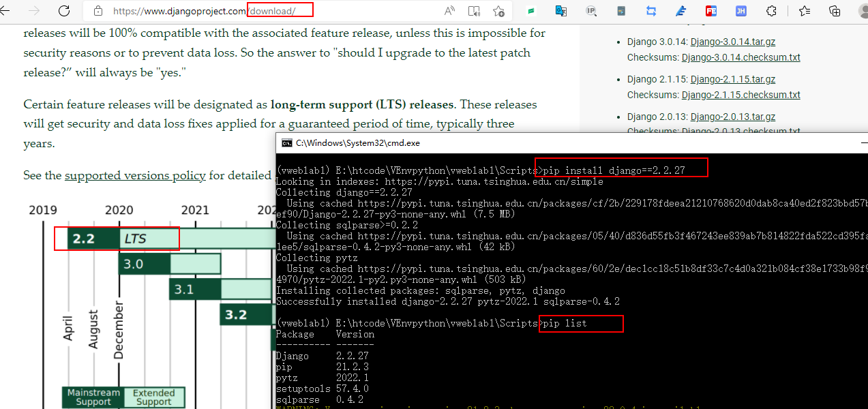
Task: Click the Django 2.2.27 row in pip list
Action: click(x=322, y=356)
